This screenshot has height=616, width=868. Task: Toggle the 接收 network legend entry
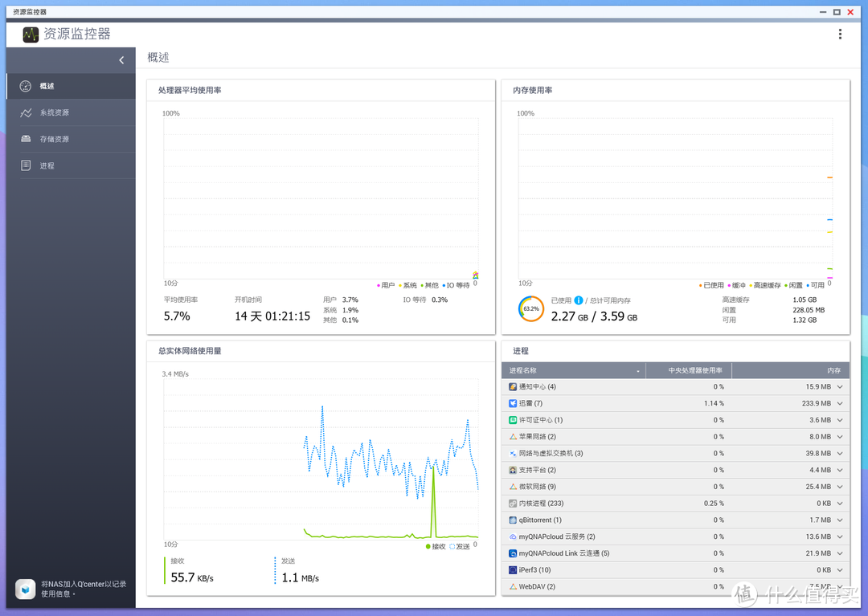(436, 547)
